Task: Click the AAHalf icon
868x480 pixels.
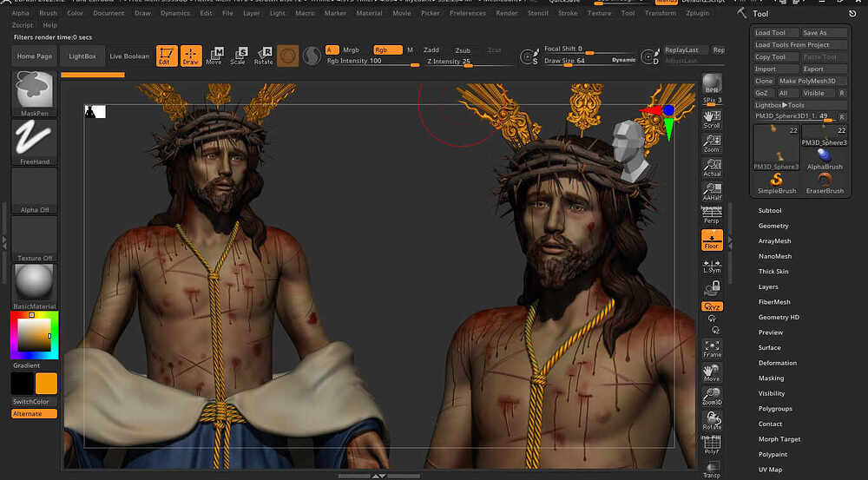Action: coord(712,192)
